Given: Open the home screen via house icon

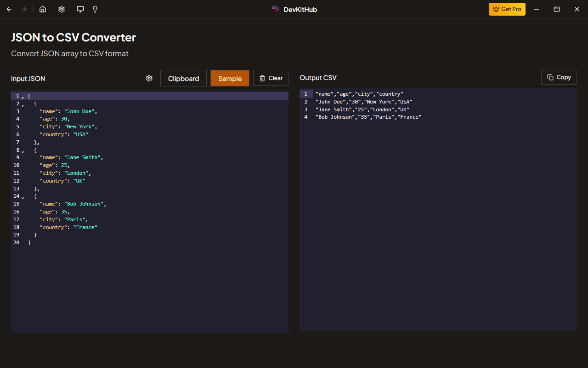Looking at the screenshot, I should (43, 9).
